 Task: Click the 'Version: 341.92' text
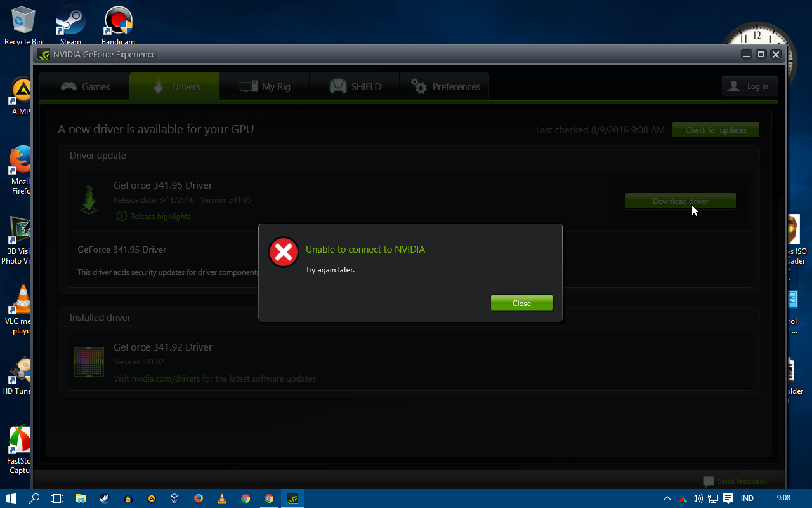tap(139, 362)
